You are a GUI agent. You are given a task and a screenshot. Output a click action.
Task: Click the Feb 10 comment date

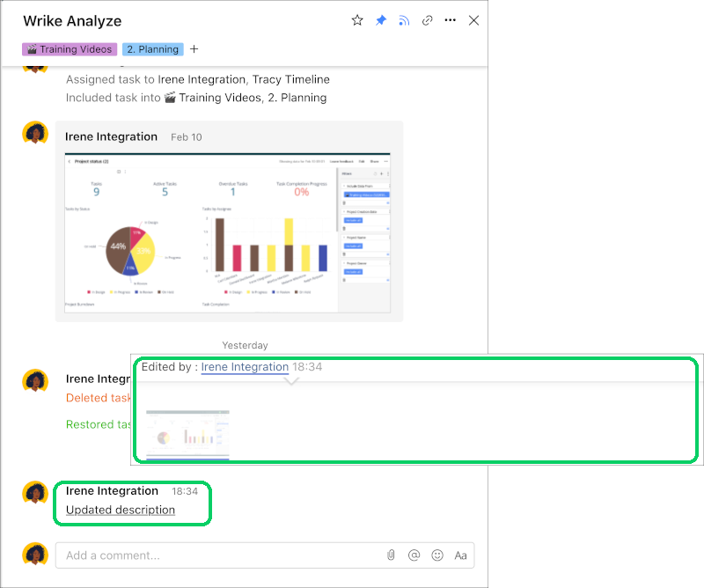(x=187, y=137)
